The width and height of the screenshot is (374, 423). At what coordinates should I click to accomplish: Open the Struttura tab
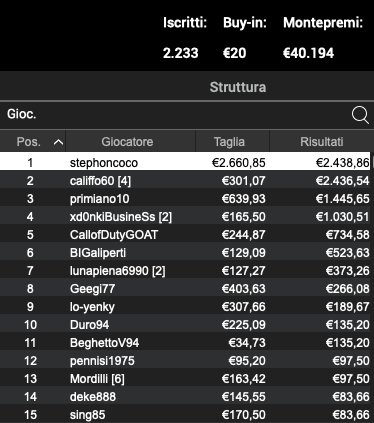point(238,87)
